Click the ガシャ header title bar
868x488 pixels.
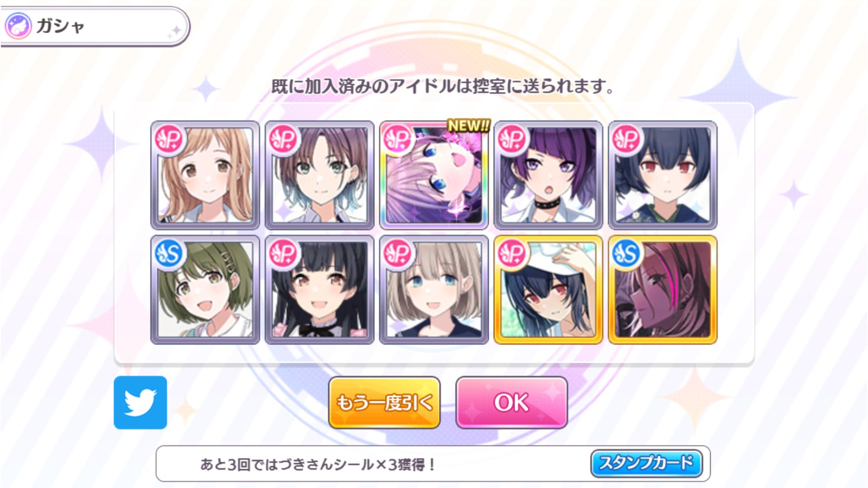point(95,26)
